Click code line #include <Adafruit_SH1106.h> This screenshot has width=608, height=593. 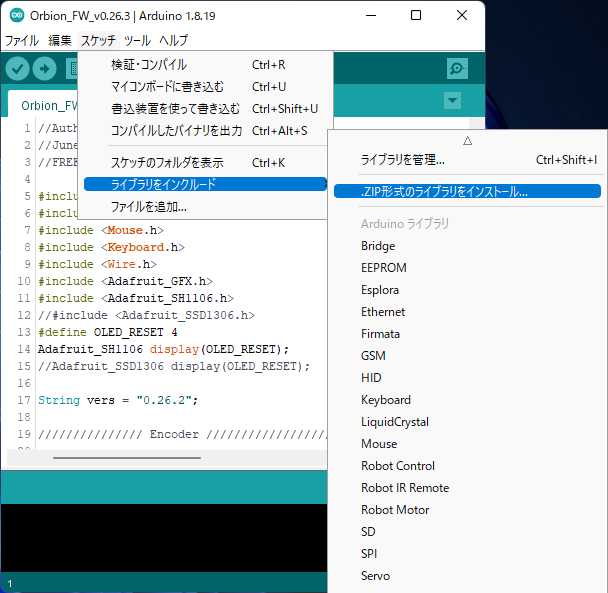pyautogui.click(x=136, y=299)
